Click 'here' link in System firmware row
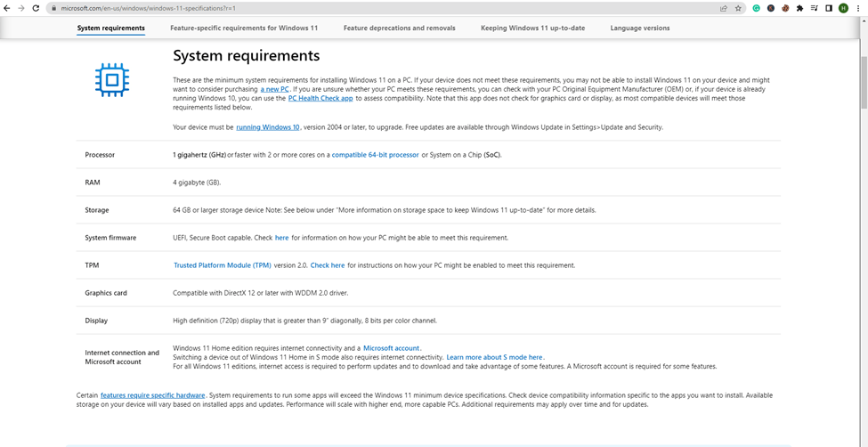The image size is (868, 447). click(x=282, y=238)
